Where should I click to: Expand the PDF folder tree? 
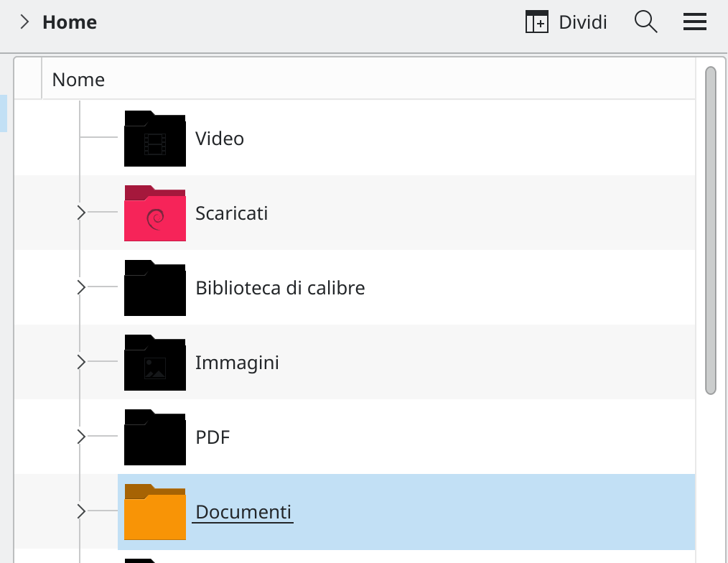(x=81, y=437)
